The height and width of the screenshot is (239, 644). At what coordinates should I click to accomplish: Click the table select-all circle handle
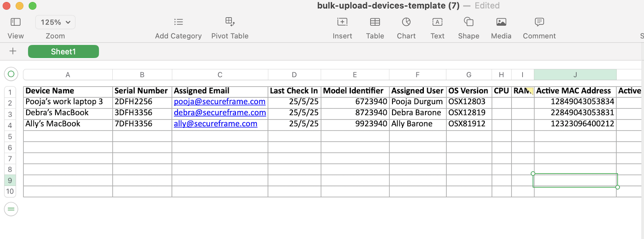click(11, 74)
